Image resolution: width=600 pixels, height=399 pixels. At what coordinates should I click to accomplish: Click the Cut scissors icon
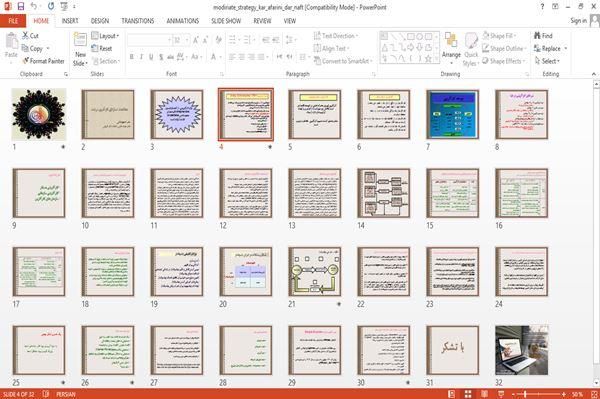pyautogui.click(x=26, y=35)
